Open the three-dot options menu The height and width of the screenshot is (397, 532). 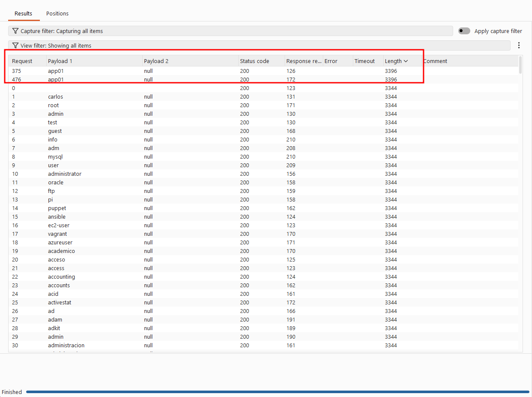[519, 45]
